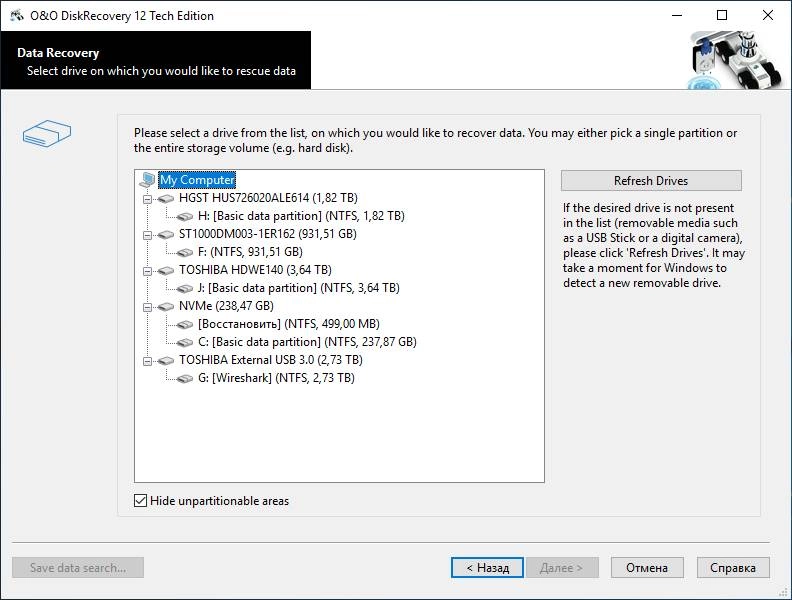This screenshot has width=792, height=600.
Task: Select HGST HUS726020ALE614 (1,82 TB) disk
Action: [268, 198]
